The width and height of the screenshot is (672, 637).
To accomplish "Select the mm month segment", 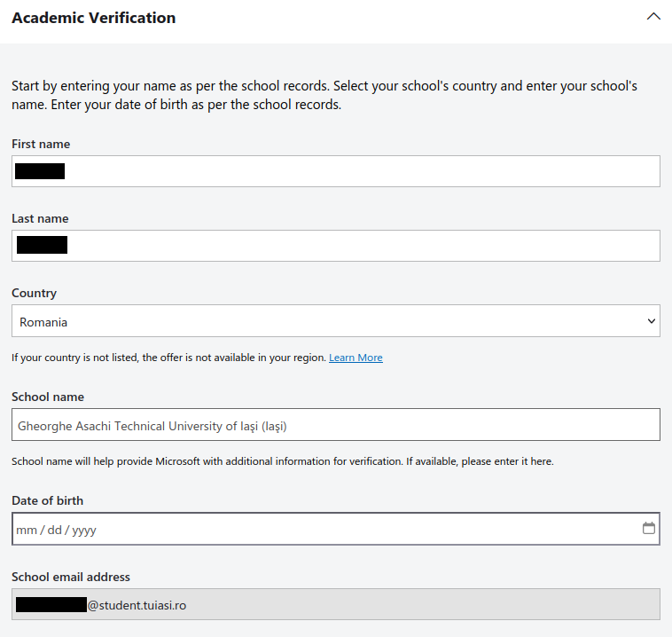I will point(27,530).
